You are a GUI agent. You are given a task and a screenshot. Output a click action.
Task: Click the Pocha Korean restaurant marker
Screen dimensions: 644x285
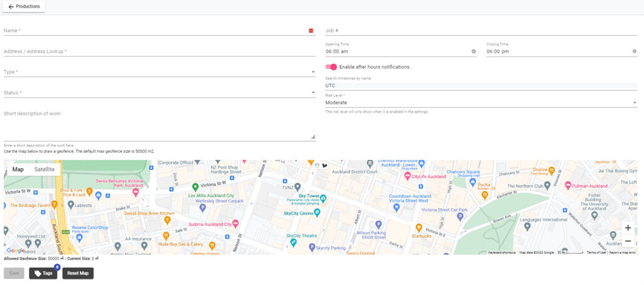pos(485,195)
